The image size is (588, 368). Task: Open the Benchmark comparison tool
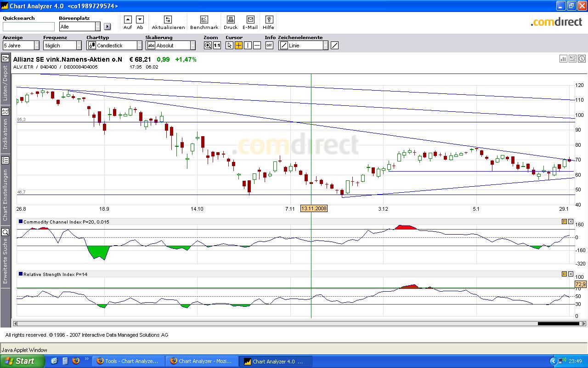204,19
